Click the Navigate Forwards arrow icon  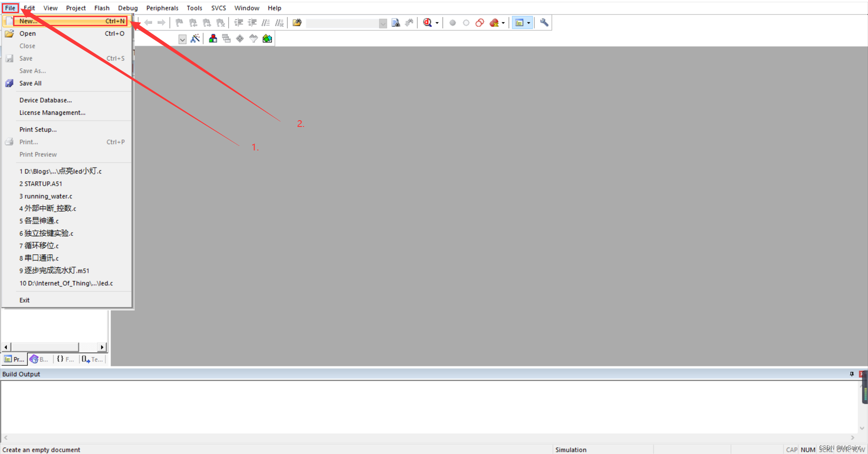161,23
